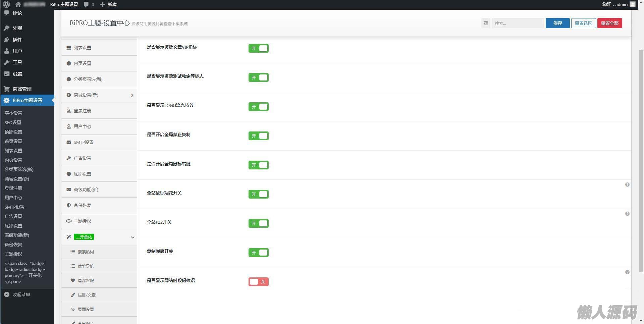Enable 是否显示网站时段问候语 switch

coord(259,282)
